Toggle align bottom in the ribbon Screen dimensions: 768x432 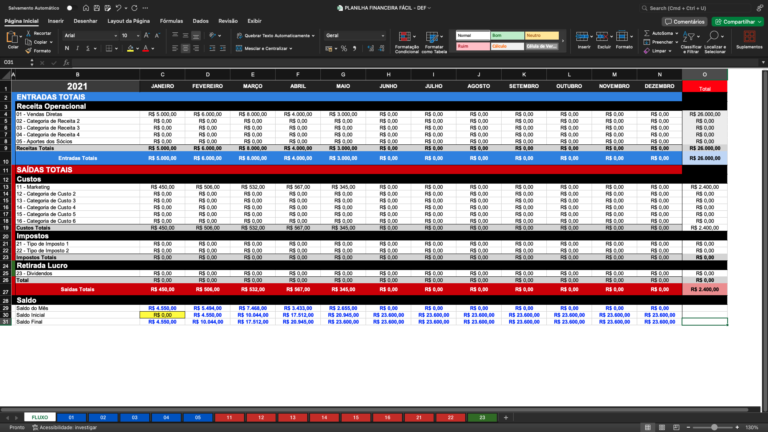(x=196, y=35)
